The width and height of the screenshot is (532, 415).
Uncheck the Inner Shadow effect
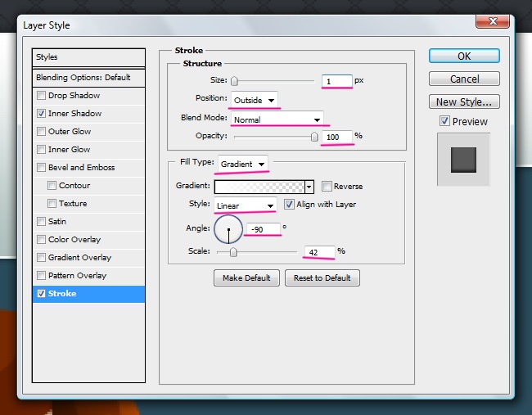click(x=41, y=114)
